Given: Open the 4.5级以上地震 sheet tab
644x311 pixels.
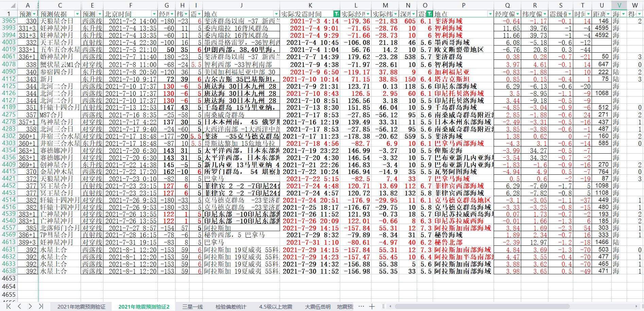Looking at the screenshot, I should 276,307.
